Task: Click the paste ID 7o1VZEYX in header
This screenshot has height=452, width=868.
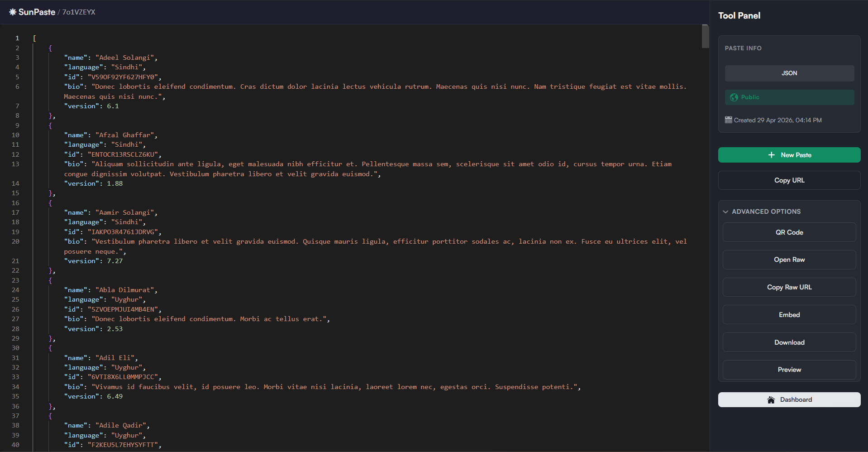Action: pos(79,12)
